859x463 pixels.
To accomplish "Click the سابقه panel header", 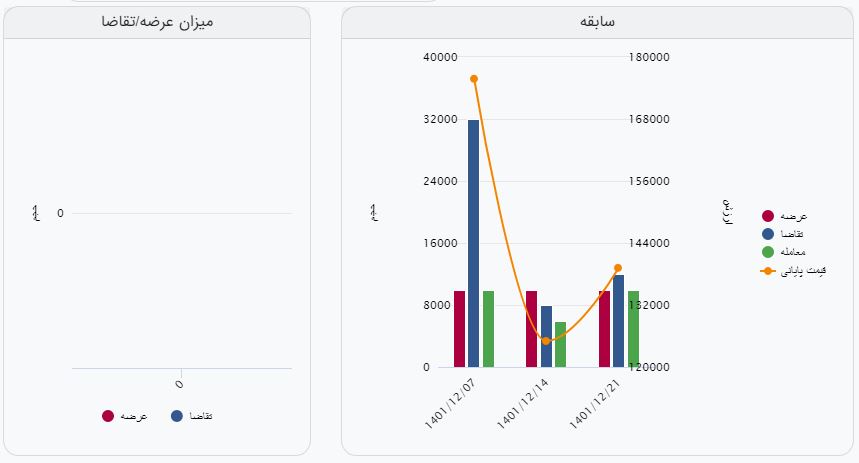I will tap(597, 22).
